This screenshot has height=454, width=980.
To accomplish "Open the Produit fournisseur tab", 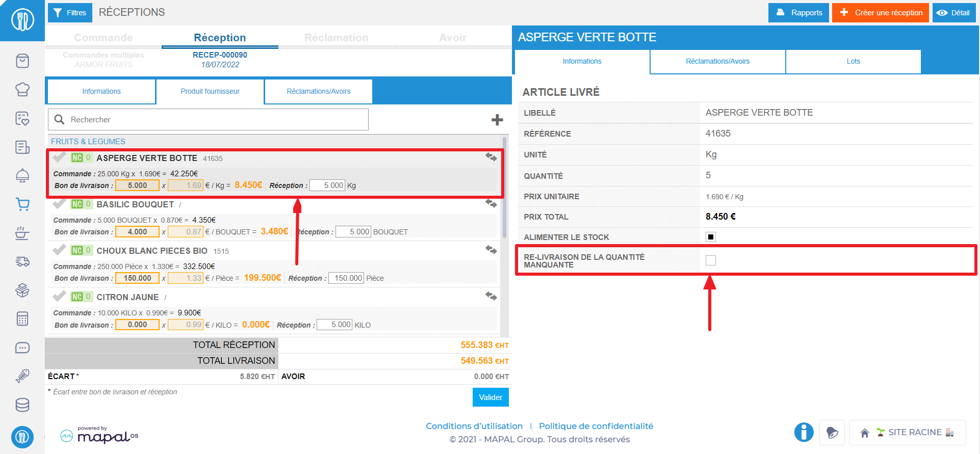I will point(210,91).
